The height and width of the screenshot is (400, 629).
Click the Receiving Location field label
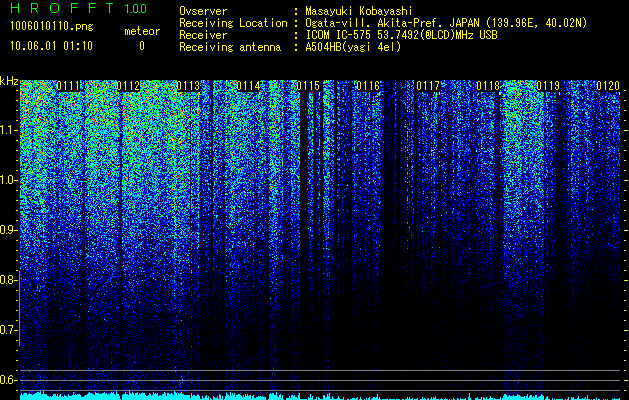233,23
